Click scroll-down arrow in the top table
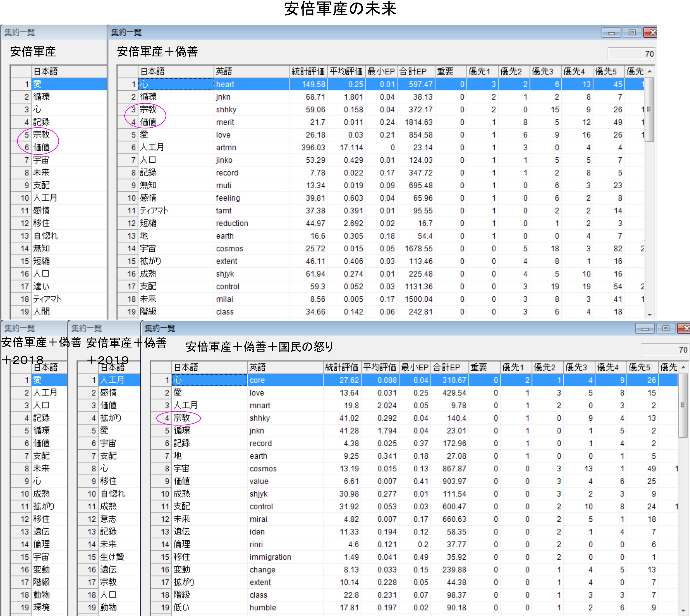The width and height of the screenshot is (690, 616). coord(649,315)
